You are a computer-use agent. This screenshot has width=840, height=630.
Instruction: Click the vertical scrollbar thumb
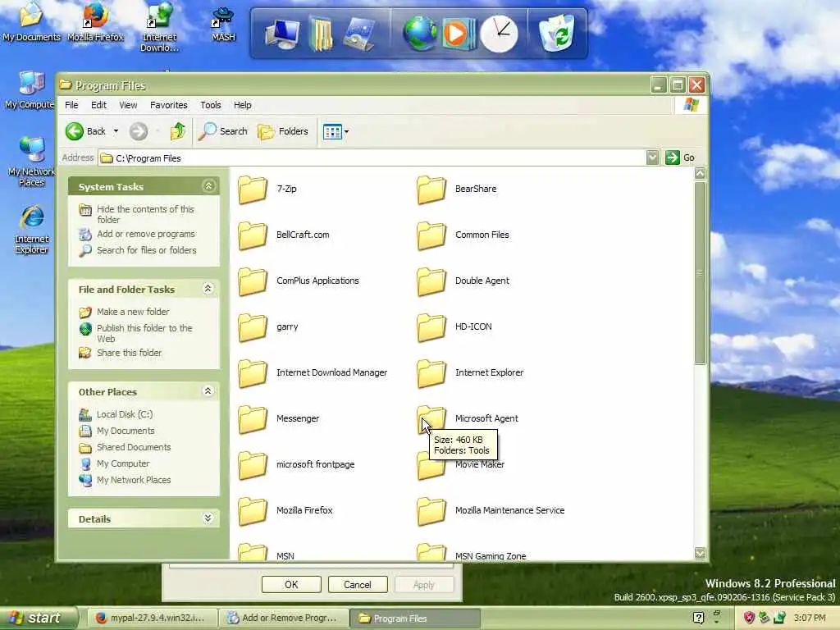(700, 273)
